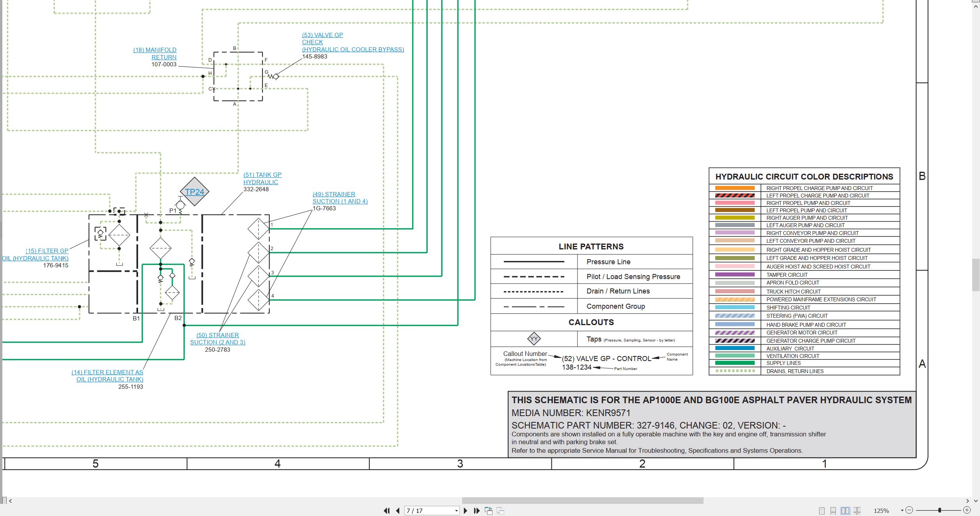Screen dimensions: 980x516
Task: Click part number 255-1193
Action: pyautogui.click(x=131, y=387)
